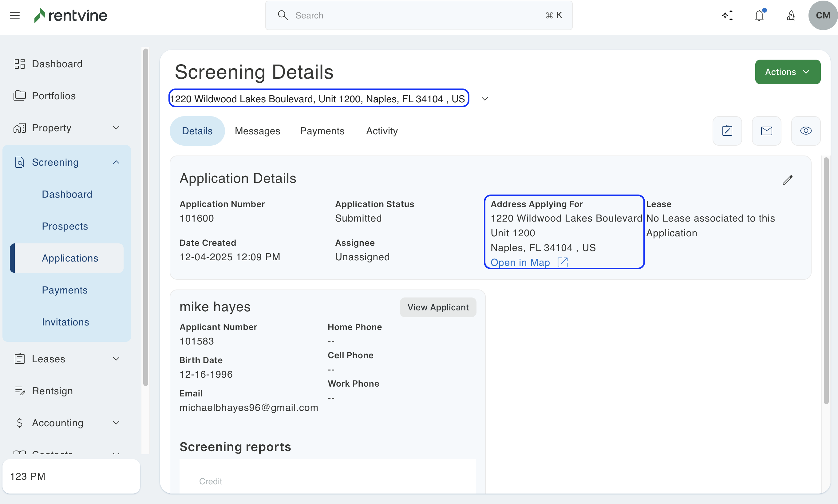The height and width of the screenshot is (504, 838).
Task: Follow the Open in Map link
Action: 520,262
